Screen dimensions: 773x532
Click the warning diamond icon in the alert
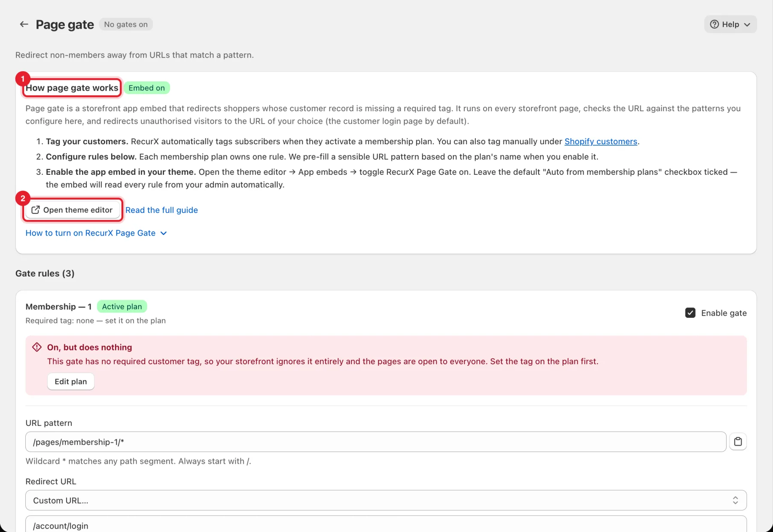tap(37, 347)
